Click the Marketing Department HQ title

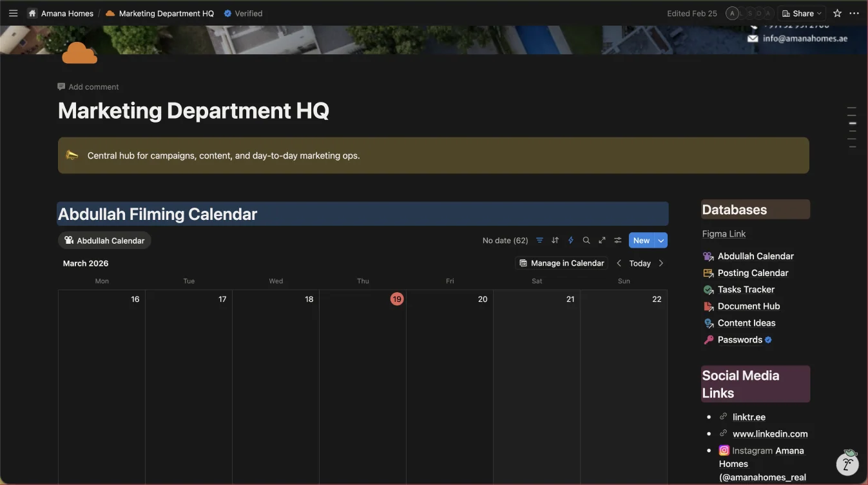point(193,111)
